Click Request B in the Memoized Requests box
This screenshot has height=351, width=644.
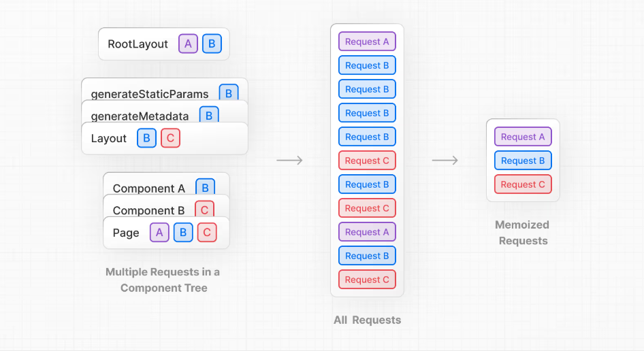point(523,161)
